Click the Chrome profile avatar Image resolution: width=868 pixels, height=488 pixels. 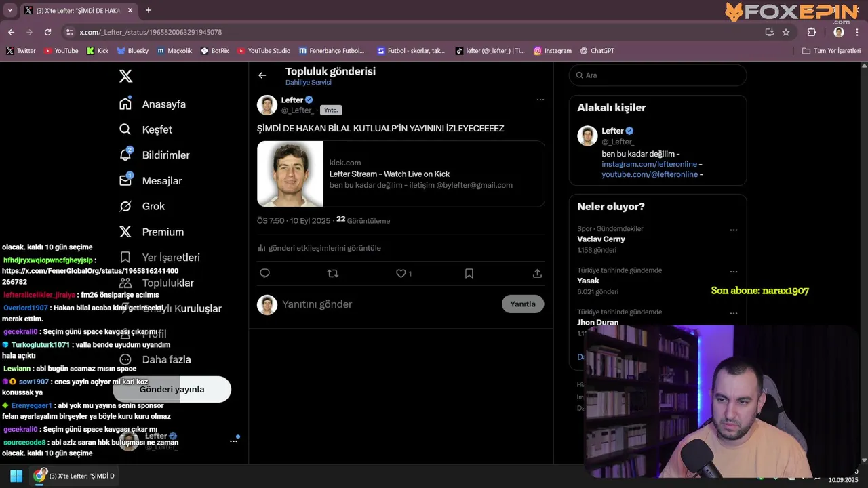click(x=839, y=32)
